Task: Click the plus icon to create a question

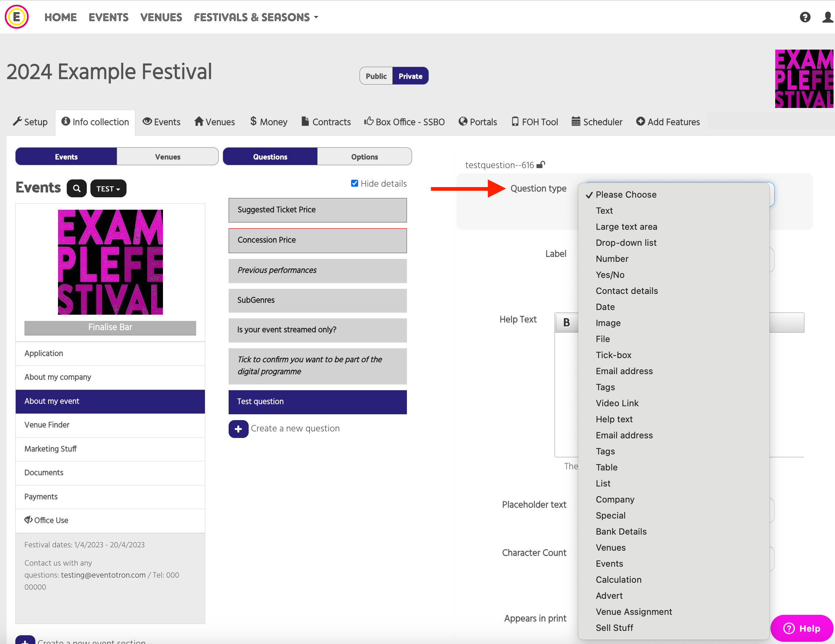Action: 238,429
